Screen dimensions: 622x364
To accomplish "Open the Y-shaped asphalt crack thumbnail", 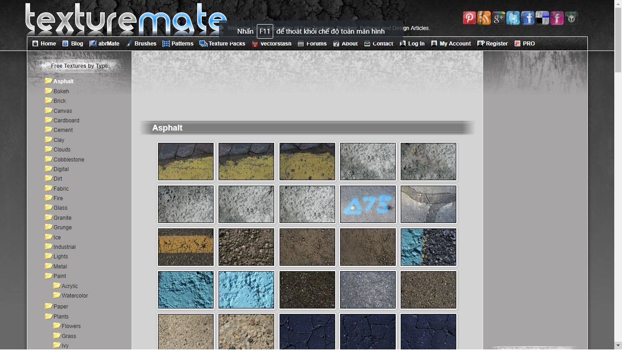I will [x=428, y=204].
